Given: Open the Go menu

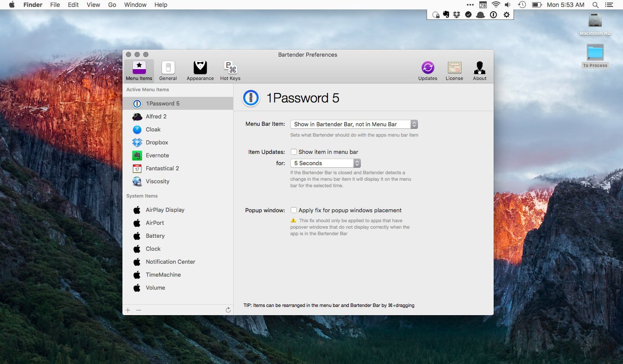Looking at the screenshot, I should pos(112,5).
